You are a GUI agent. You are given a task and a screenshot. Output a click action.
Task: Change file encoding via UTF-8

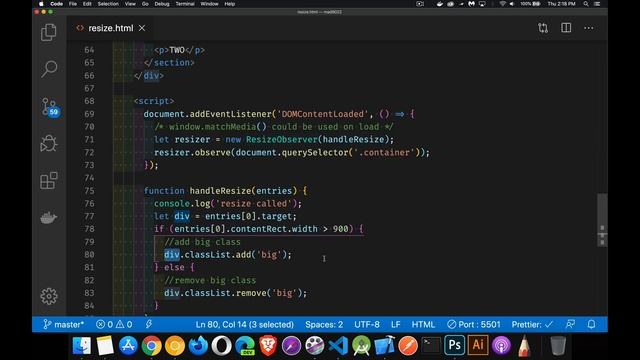[367, 324]
